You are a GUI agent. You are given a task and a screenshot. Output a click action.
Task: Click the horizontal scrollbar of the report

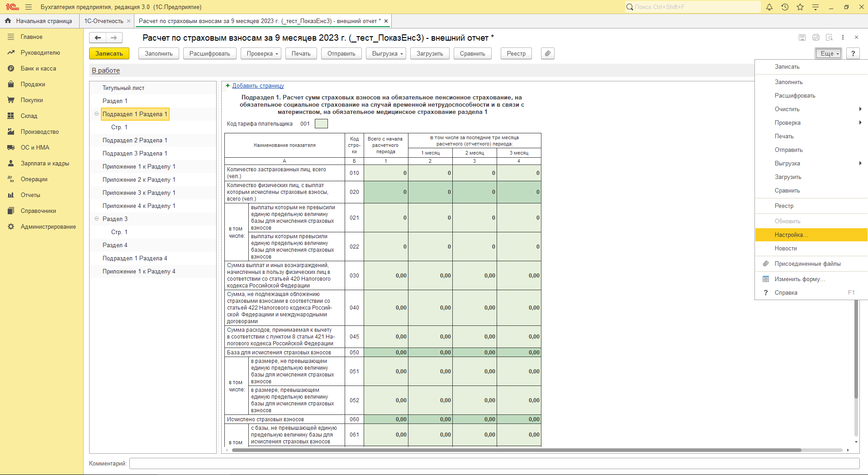[x=517, y=450]
